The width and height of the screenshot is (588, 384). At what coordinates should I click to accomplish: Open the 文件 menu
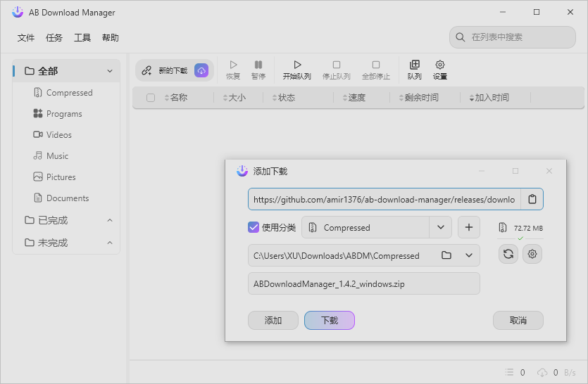pos(26,38)
